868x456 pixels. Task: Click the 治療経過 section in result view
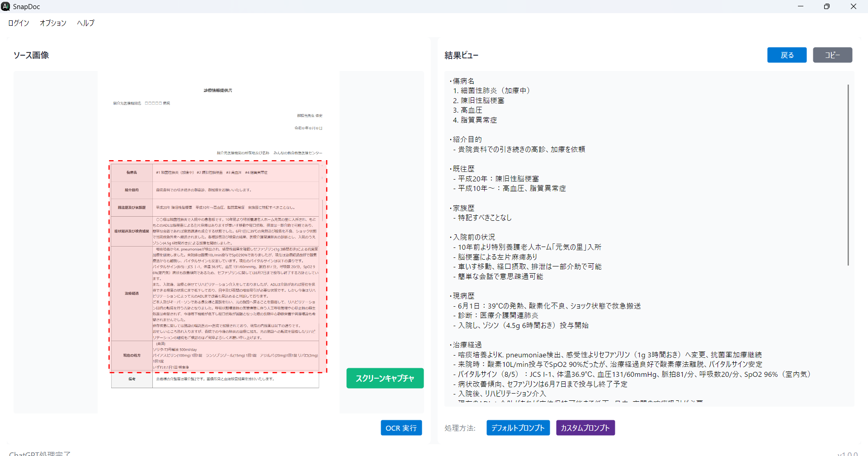[467, 345]
